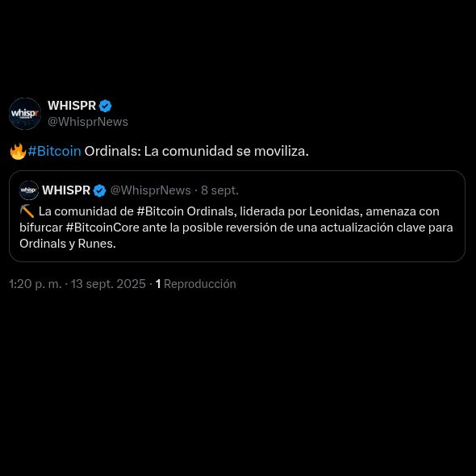Click the '1:20 p. m.' timestamp
The width and height of the screenshot is (476, 476).
tap(35, 284)
